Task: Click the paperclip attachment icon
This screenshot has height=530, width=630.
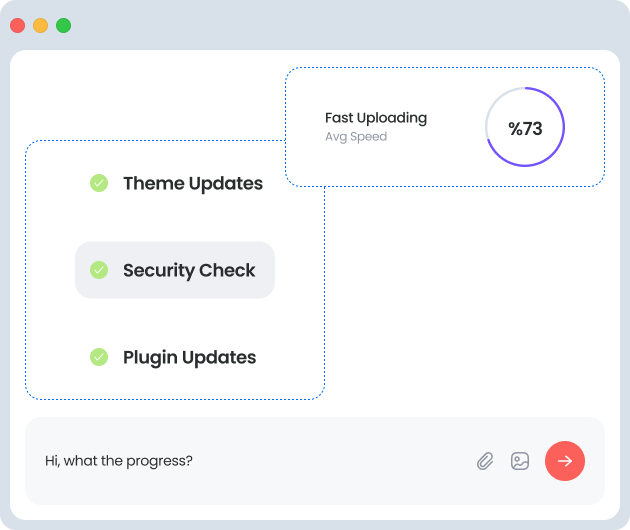Action: 485,461
